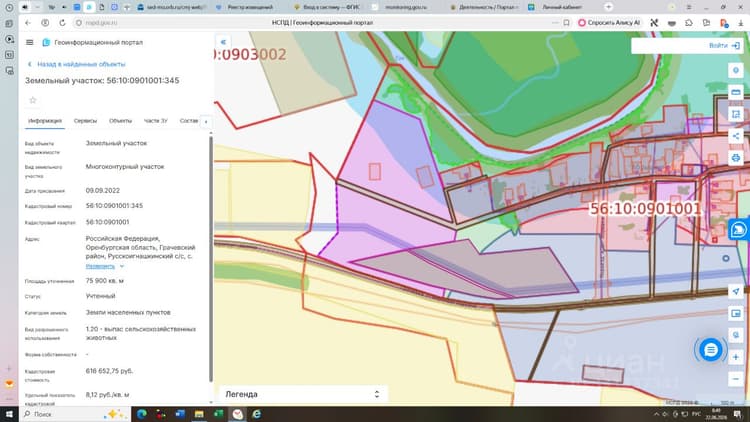The image size is (750, 422).
Task: Open a new browser tab
Action: coord(608,7)
